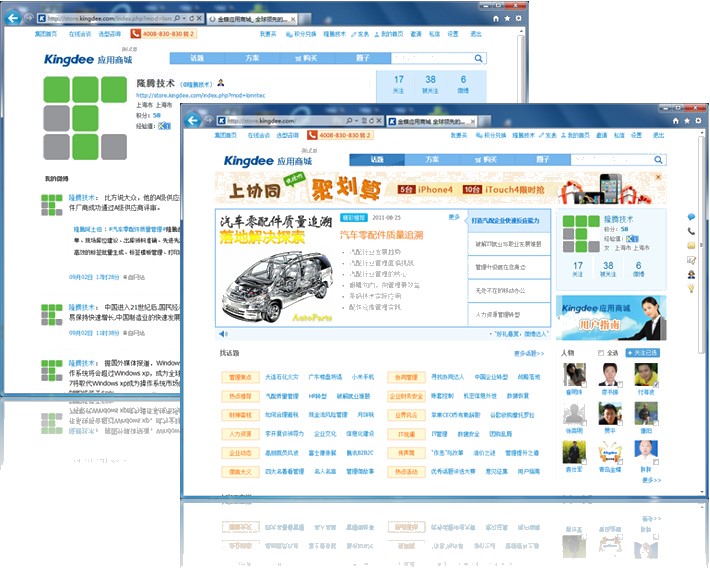
Task: Stop loading icon in rear address bar
Action: [x=199, y=19]
